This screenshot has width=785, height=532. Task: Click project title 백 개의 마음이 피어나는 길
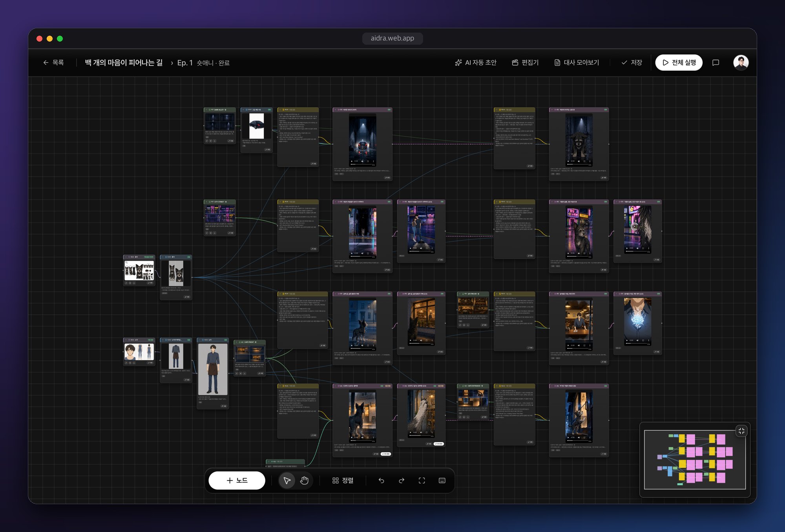click(x=124, y=63)
